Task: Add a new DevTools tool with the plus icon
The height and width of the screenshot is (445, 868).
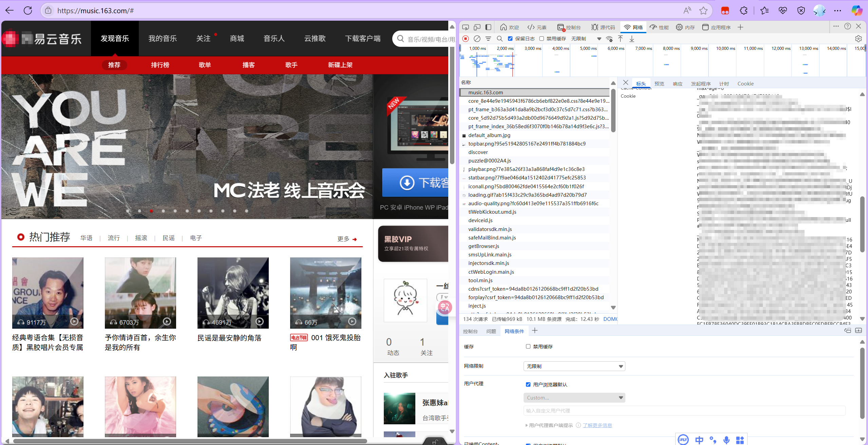Action: [740, 27]
